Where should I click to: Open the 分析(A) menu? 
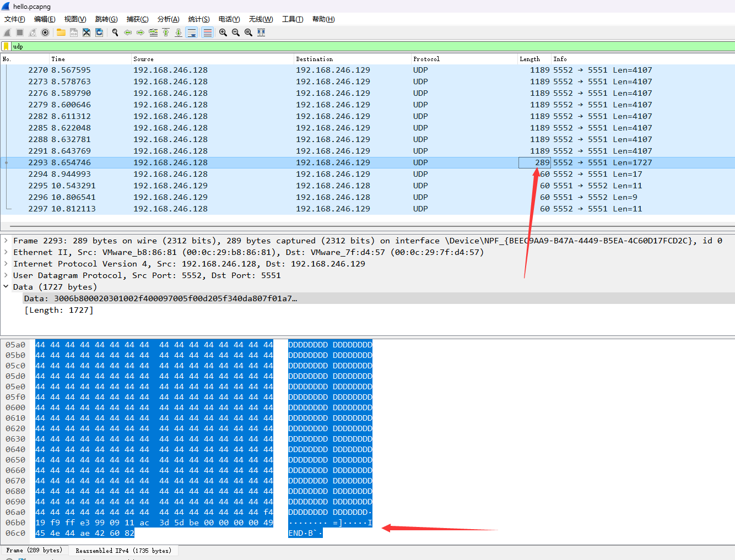point(169,19)
